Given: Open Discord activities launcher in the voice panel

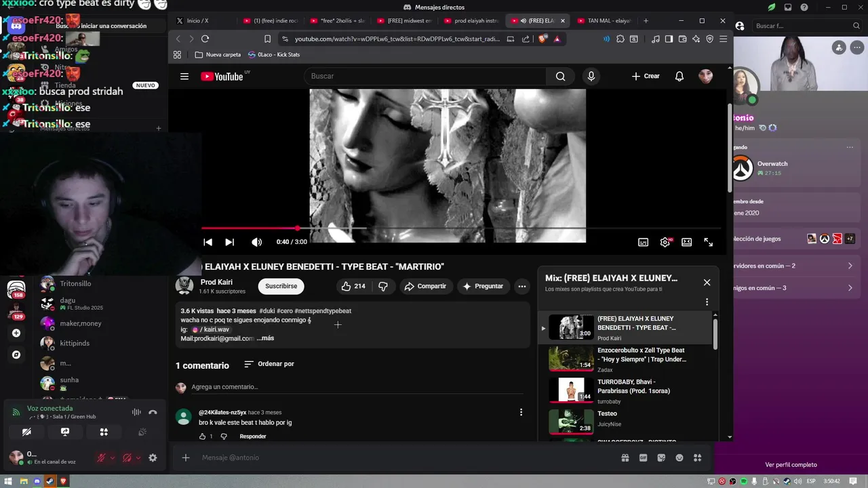Looking at the screenshot, I should [x=104, y=432].
